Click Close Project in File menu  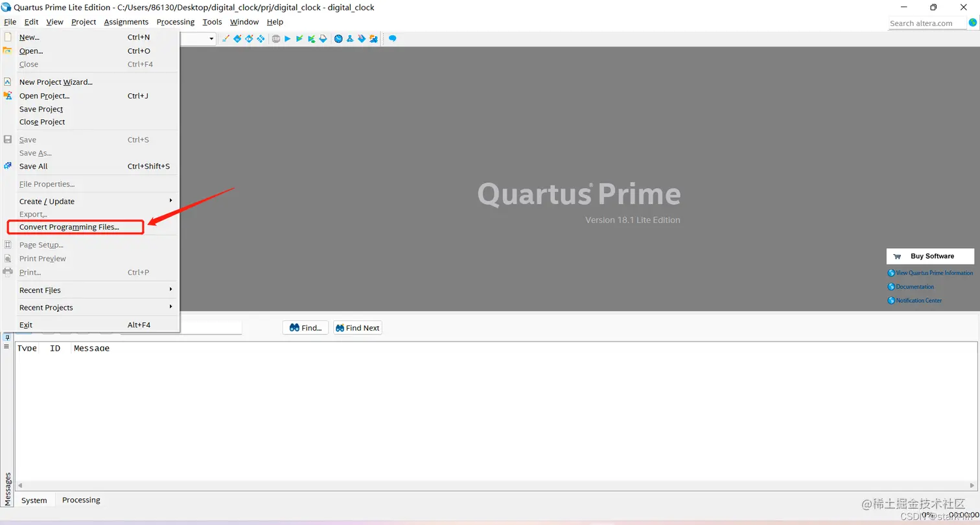[97, 122]
